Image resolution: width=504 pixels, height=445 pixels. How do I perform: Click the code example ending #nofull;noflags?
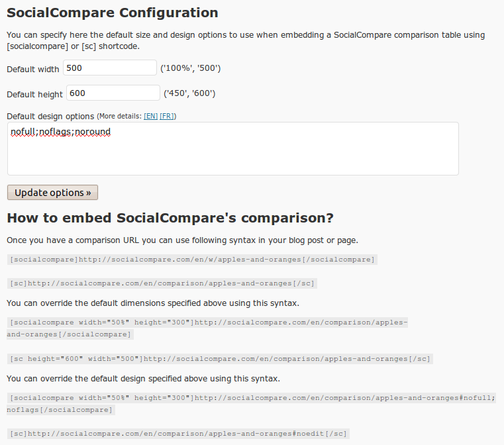pos(251,403)
